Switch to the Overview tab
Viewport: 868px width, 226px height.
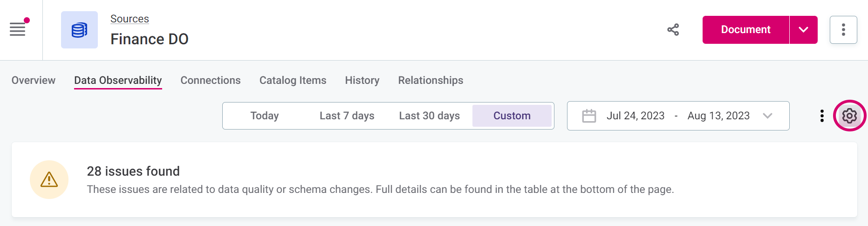click(34, 80)
